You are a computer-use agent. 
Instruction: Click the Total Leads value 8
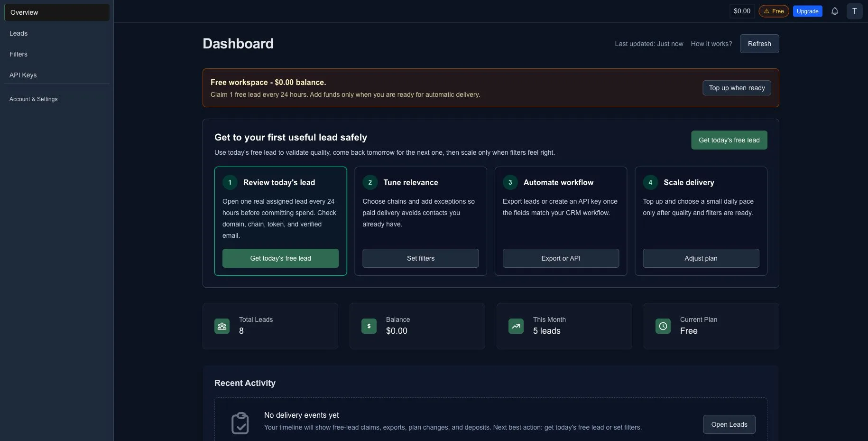point(241,331)
